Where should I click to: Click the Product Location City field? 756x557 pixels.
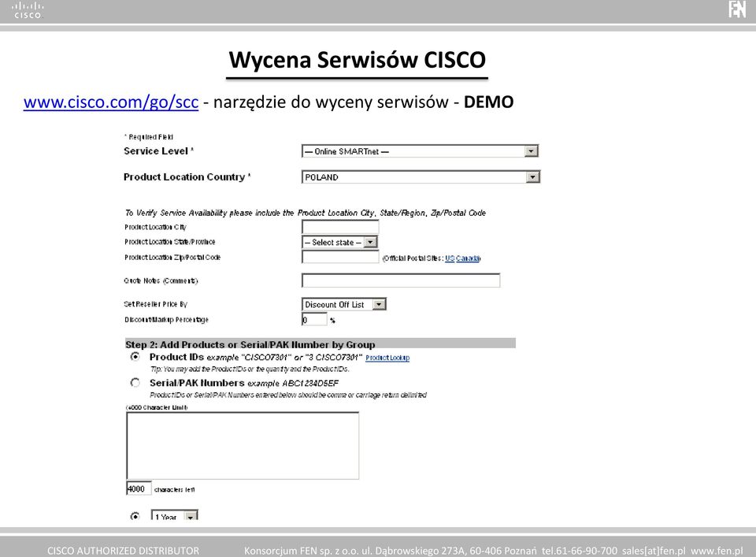[340, 227]
